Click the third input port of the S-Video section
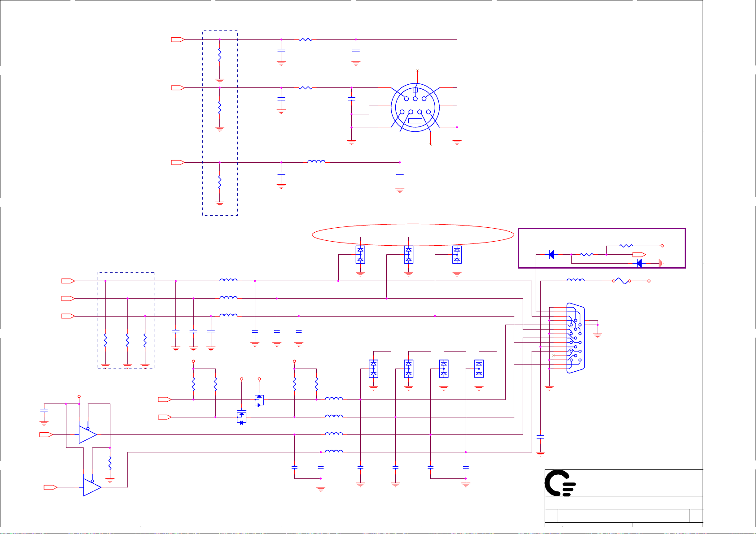Viewport: 756px width, 534px height. [x=178, y=162]
